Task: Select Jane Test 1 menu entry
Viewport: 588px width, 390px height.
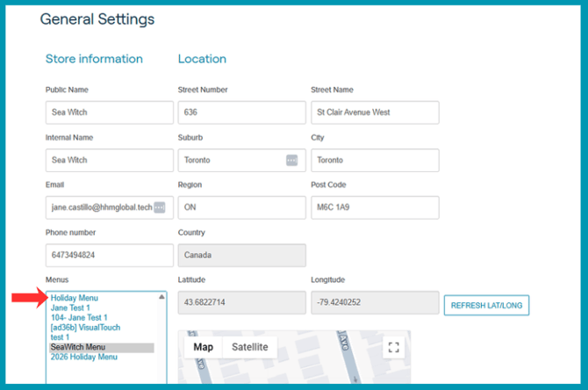Action: 70,307
